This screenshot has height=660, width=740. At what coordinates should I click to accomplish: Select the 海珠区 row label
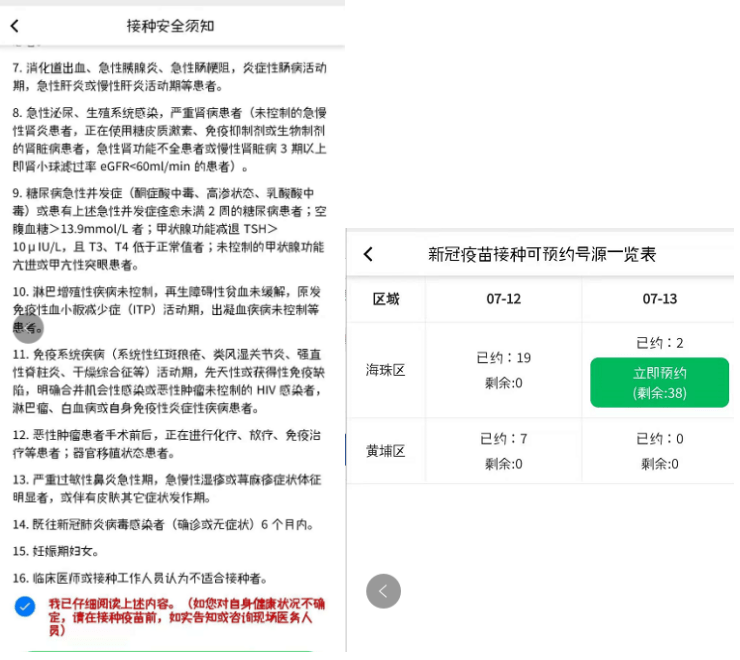click(386, 370)
